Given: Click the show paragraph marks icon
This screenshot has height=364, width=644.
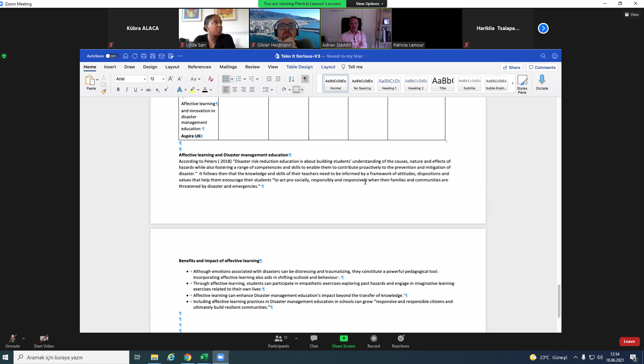Looking at the screenshot, I should [x=305, y=79].
